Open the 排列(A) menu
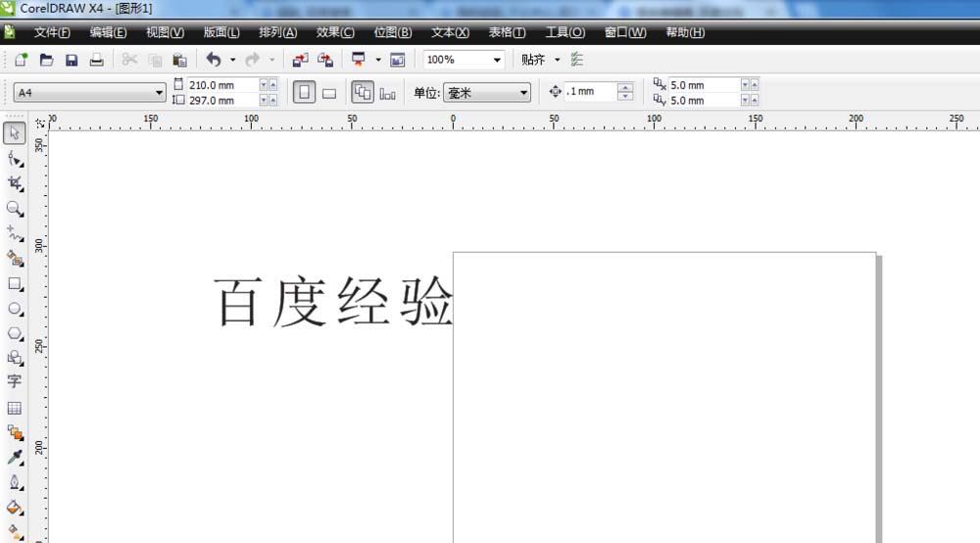Screen dimensions: 980x543 [278, 32]
